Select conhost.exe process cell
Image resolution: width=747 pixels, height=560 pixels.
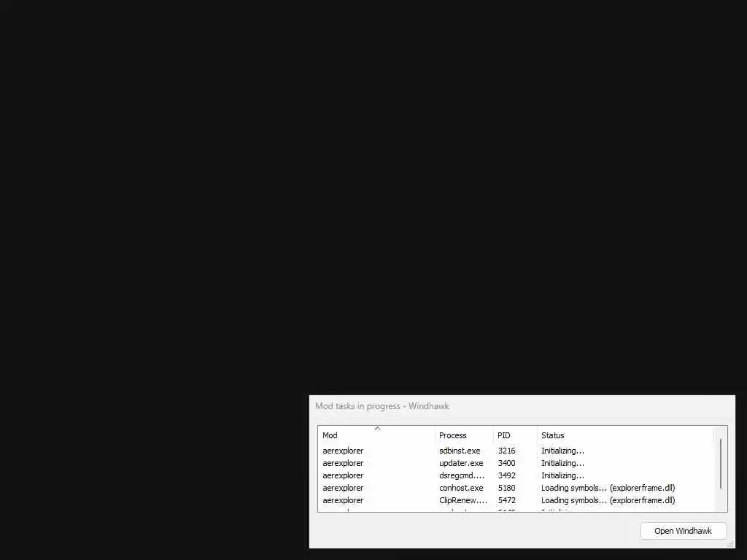[x=461, y=488]
